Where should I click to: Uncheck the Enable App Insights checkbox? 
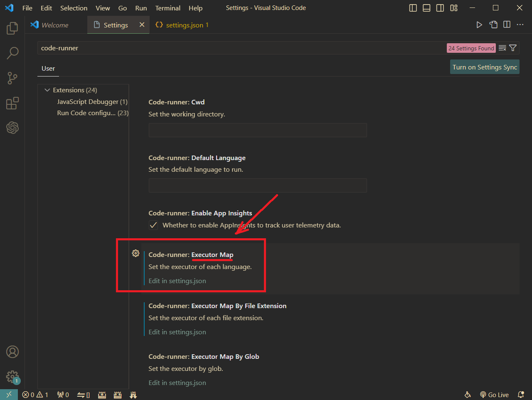153,225
